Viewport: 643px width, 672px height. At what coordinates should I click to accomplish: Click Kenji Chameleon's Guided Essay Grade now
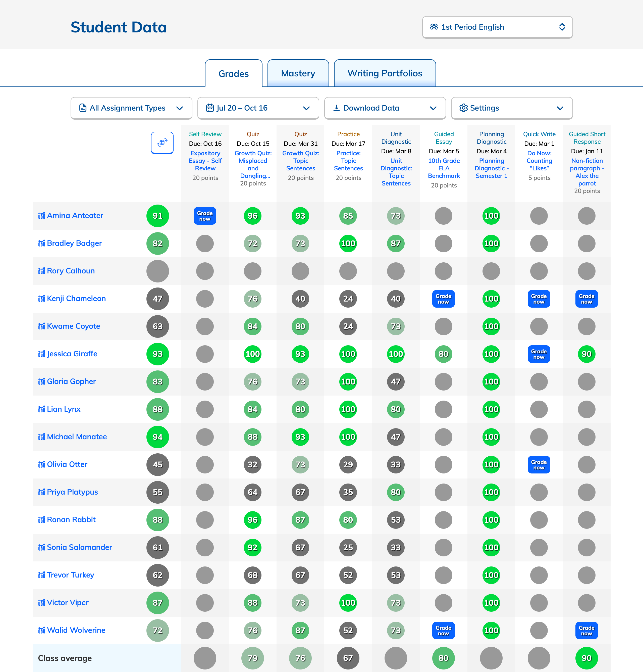click(443, 299)
